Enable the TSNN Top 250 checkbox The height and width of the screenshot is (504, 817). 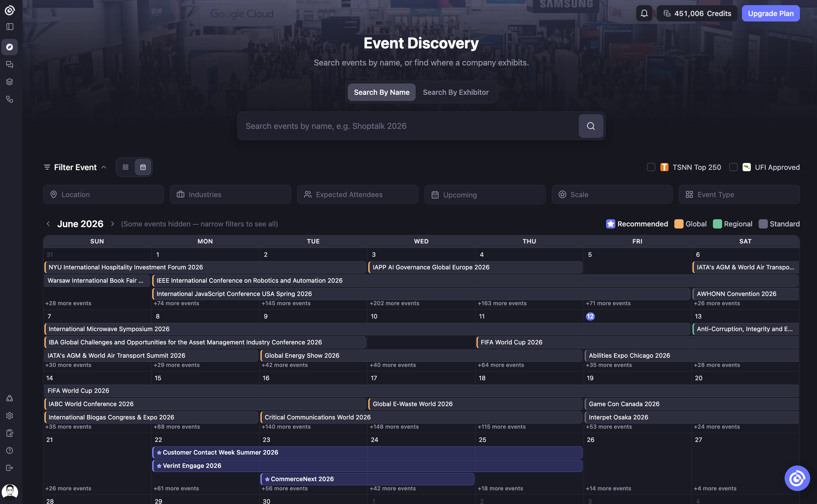tap(651, 167)
